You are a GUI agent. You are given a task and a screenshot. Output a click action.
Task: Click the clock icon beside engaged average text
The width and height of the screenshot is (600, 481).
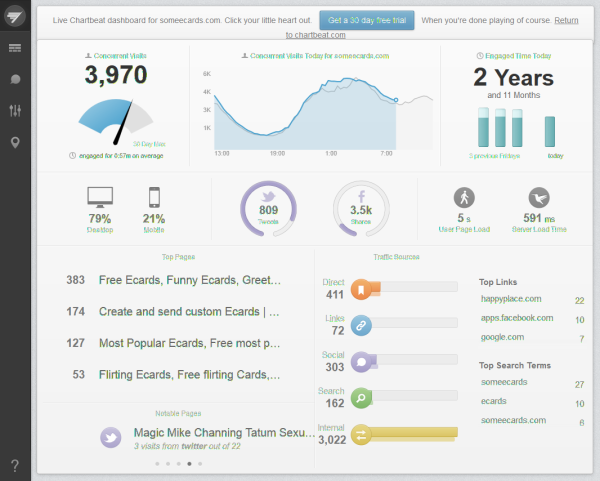pyautogui.click(x=72, y=156)
